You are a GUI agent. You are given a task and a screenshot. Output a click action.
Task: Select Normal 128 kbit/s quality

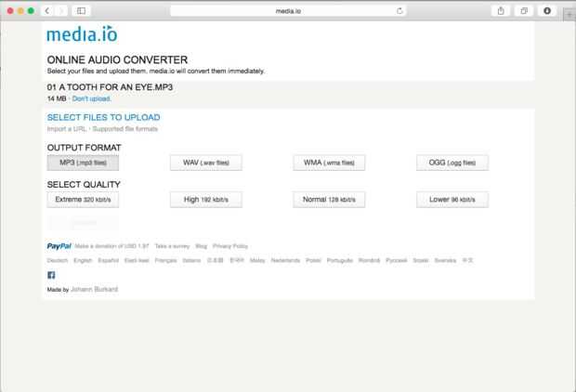tap(329, 200)
